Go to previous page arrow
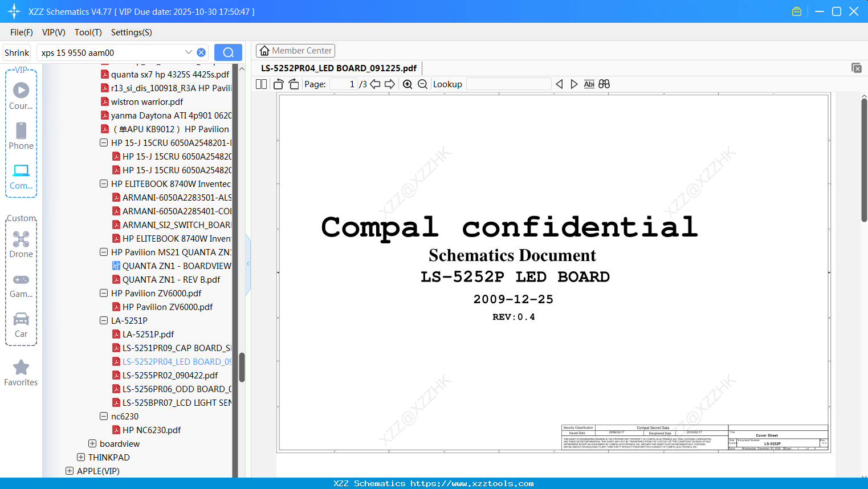 point(375,84)
